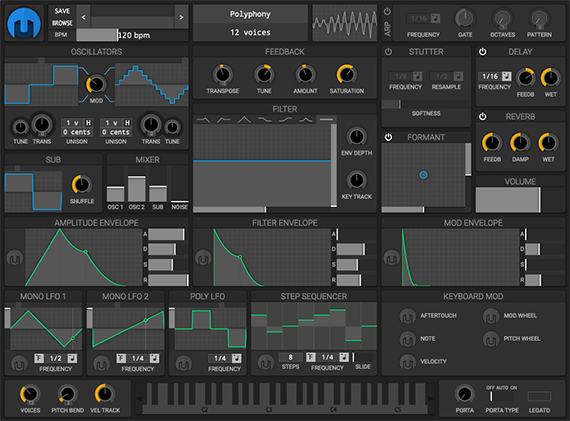
Task: Enable the Stutter effect power button
Action: (x=388, y=52)
